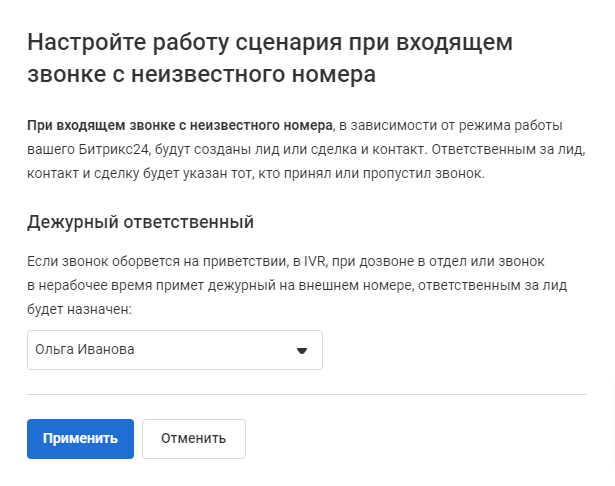Viewport: 615px width, 486px height.
Task: Click the IVR abbreviation in the paragraph
Action: tap(315, 261)
